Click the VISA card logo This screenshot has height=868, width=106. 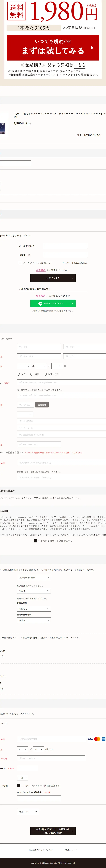(90, 739)
